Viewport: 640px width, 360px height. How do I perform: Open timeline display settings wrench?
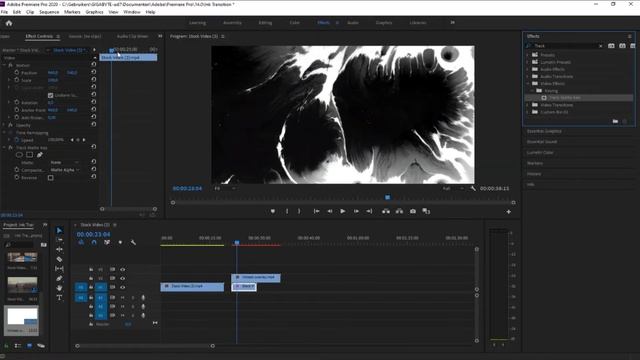click(x=133, y=242)
